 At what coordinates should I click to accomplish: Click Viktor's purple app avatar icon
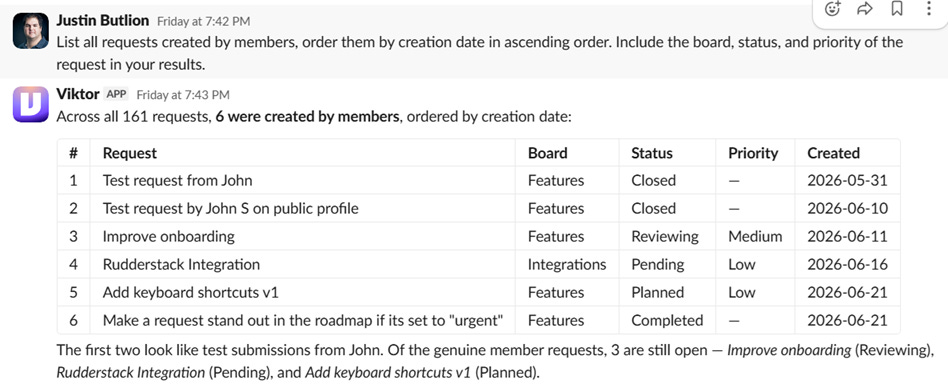pyautogui.click(x=31, y=104)
